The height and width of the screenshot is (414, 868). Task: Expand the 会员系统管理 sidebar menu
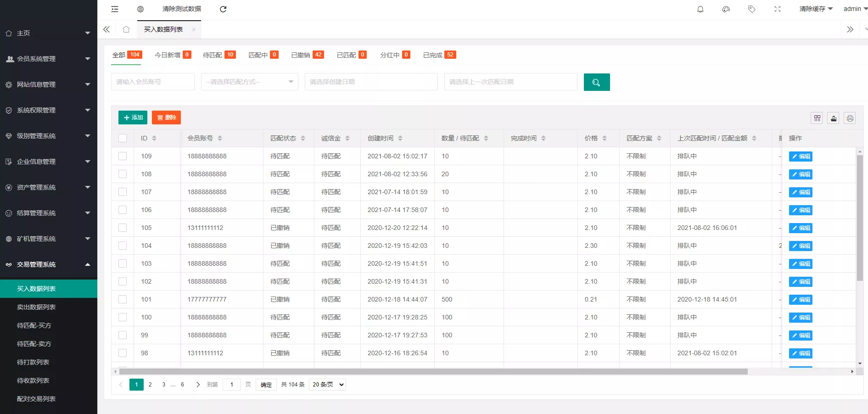(x=49, y=59)
